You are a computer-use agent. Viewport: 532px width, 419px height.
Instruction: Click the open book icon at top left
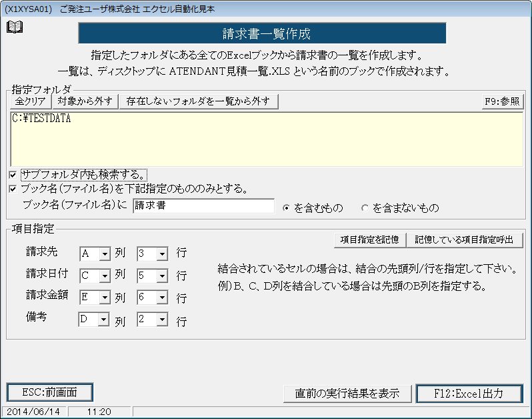[15, 27]
